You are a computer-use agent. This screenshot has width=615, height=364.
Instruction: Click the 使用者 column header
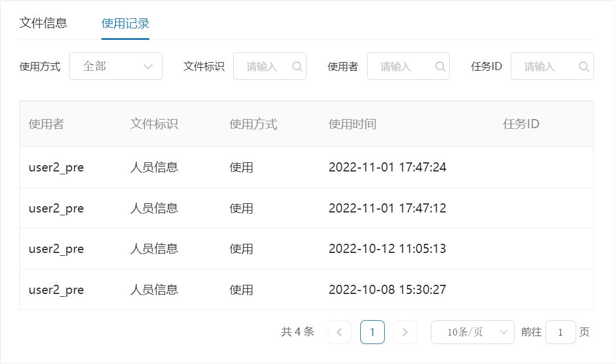(47, 124)
